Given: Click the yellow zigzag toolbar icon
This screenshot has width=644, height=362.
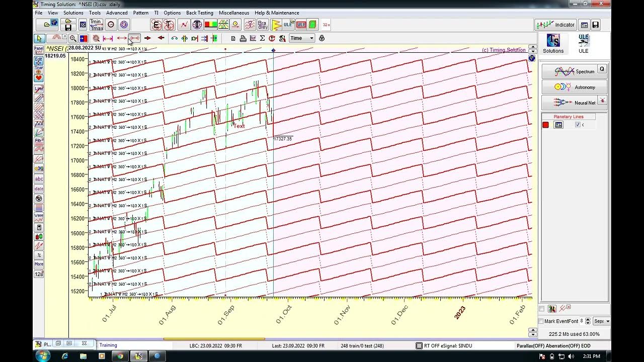Looking at the screenshot, I should coord(276,25).
